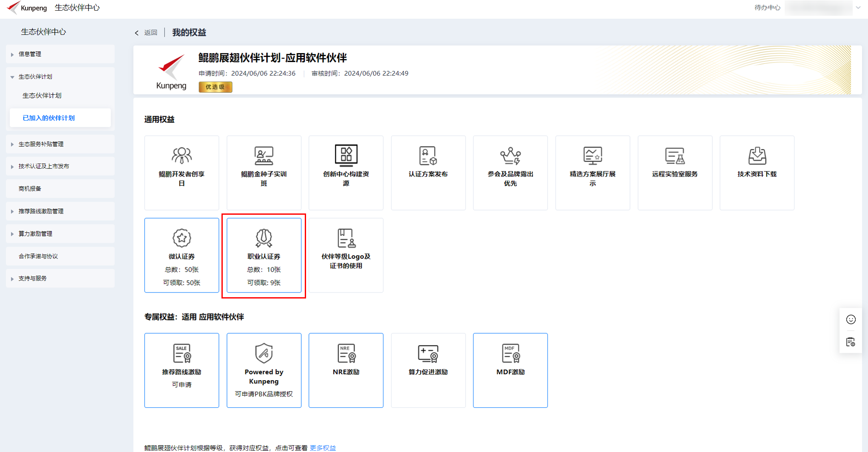Click the 审核时间 2024/06/06 22:24:49 text
Screen dimensions: 868x452
pos(360,74)
